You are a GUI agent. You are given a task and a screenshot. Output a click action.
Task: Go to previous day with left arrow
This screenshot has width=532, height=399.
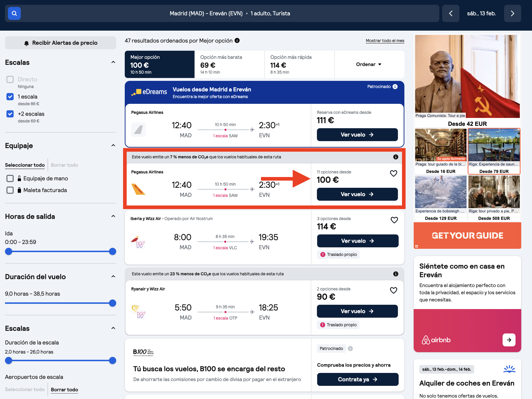(451, 13)
